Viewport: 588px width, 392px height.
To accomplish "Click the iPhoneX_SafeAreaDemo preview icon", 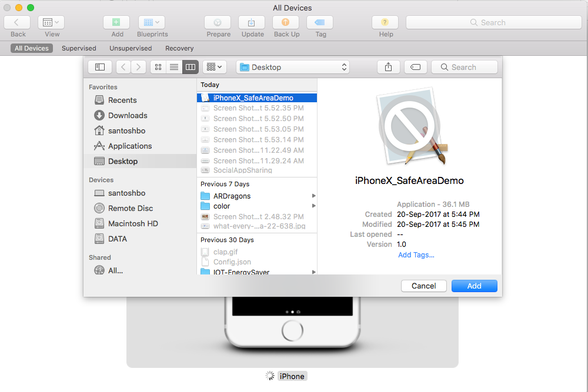I will (x=413, y=126).
